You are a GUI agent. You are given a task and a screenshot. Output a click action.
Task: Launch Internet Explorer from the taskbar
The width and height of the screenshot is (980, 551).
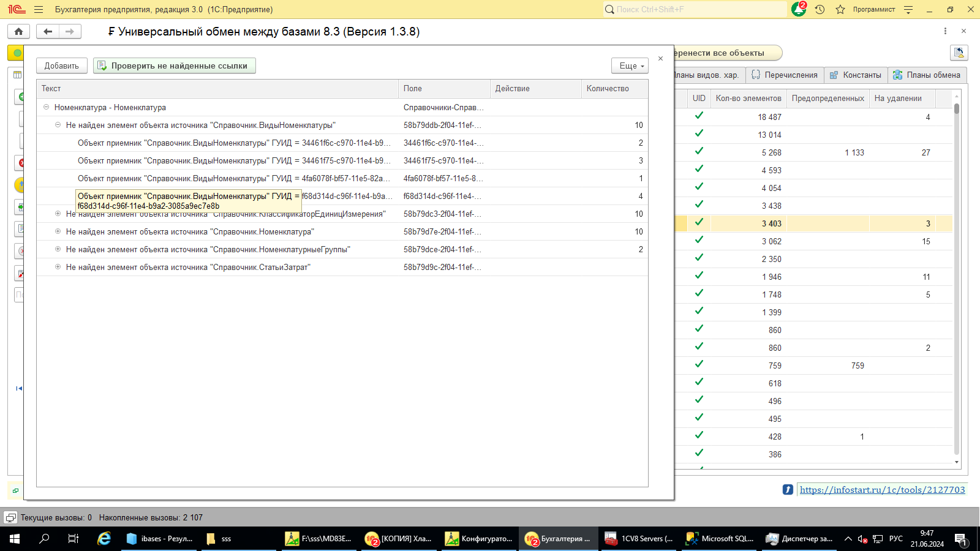click(104, 539)
